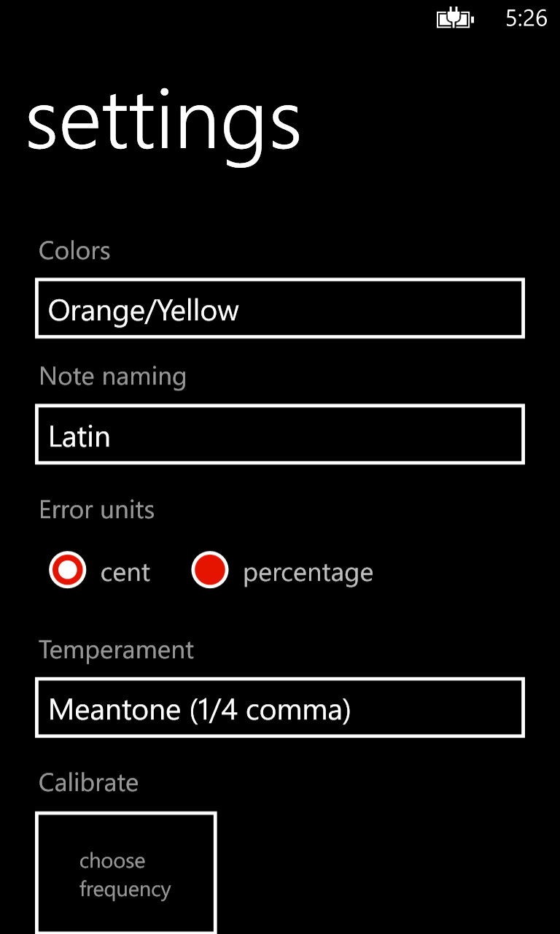Tap the Meantone (1/4 comma) value text
Image resolution: width=560 pixels, height=934 pixels.
[x=200, y=709]
